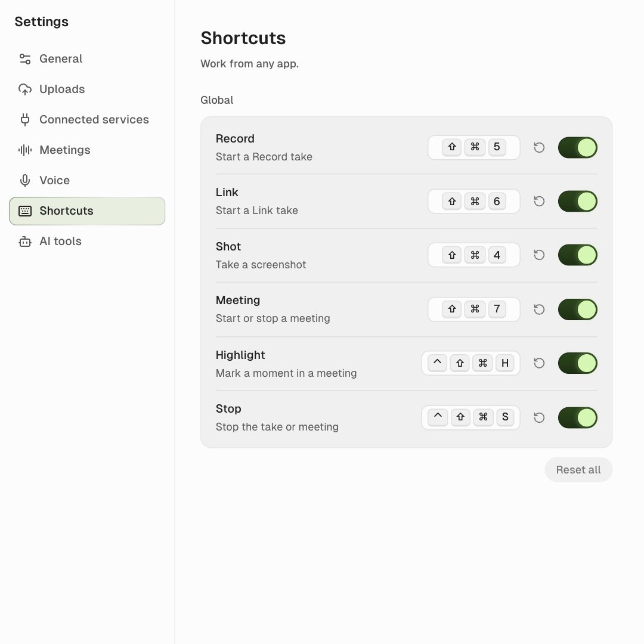Click the Global section label
The image size is (644, 644).
[217, 100]
